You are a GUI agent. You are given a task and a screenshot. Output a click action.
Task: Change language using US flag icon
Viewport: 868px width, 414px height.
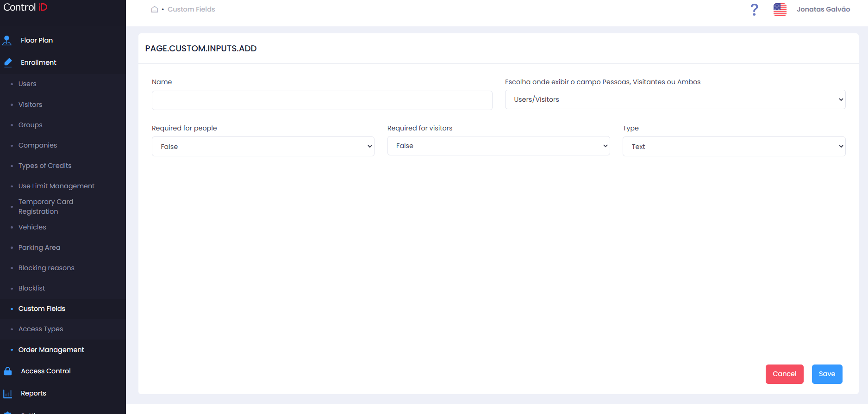click(x=780, y=10)
